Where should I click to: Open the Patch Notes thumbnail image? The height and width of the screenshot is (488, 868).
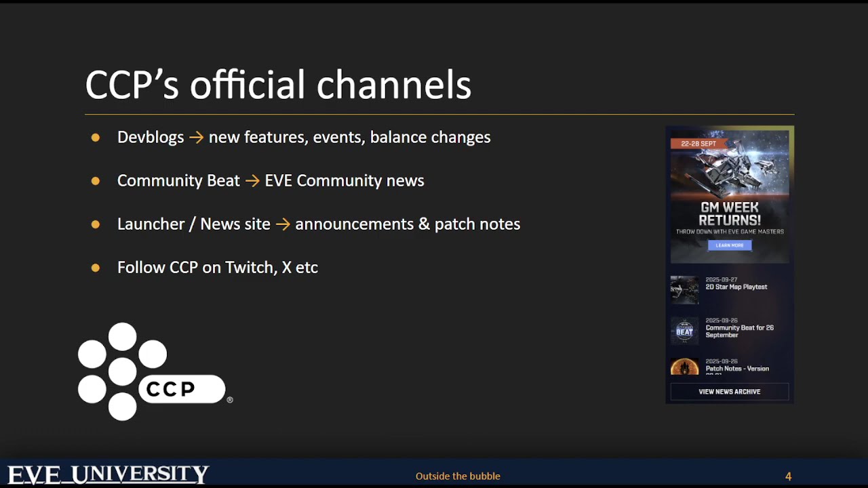[684, 367]
